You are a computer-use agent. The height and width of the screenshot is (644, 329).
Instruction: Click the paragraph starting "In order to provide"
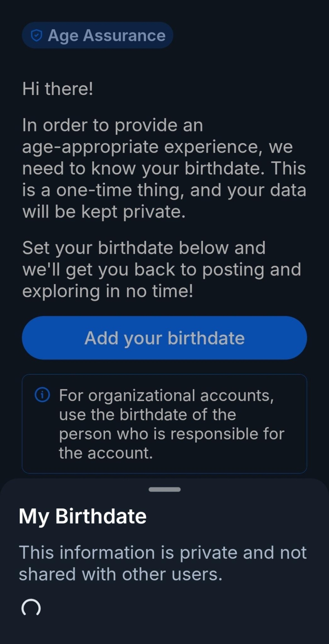(164, 168)
